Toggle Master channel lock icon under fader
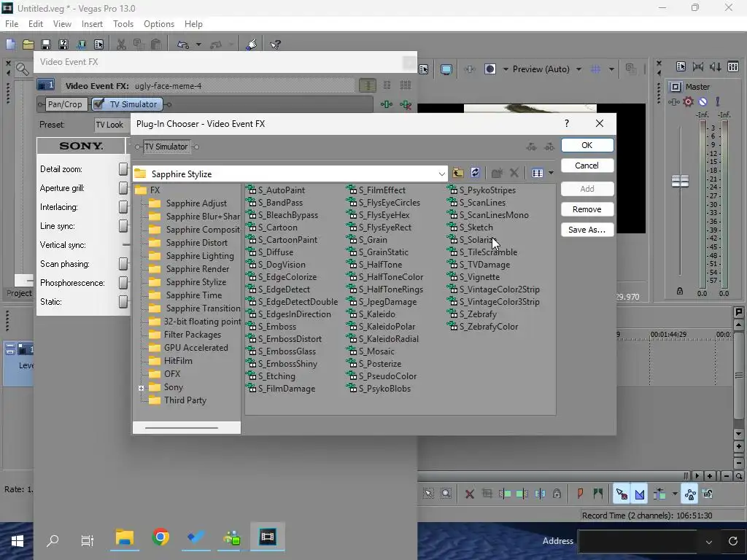Image resolution: width=747 pixels, height=560 pixels. (680, 291)
